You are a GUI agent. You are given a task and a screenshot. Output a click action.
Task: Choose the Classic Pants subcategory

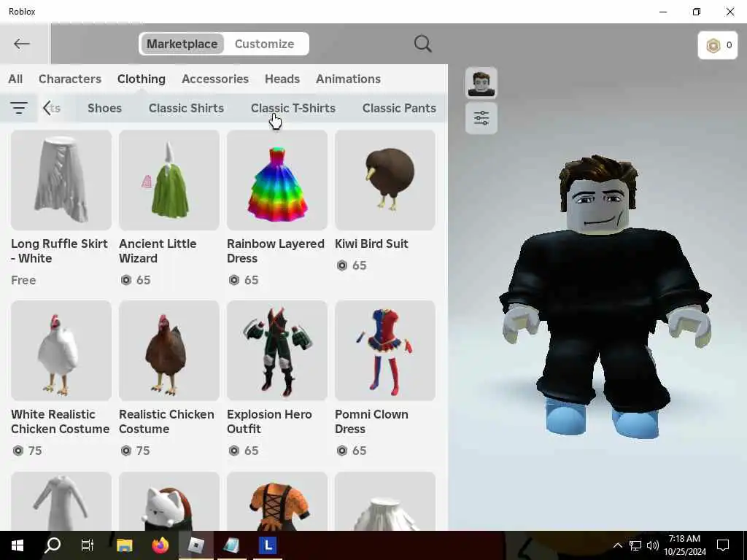point(399,108)
